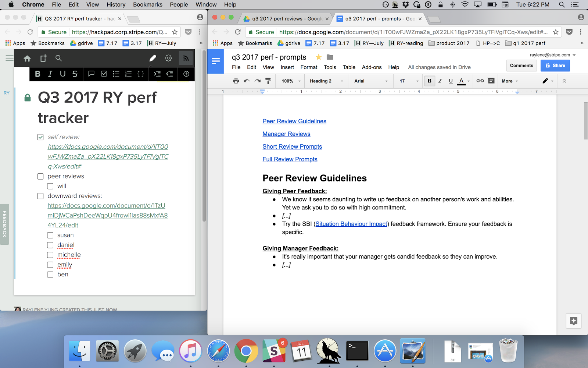This screenshot has height=368, width=588.
Task: Print the Google Doc
Action: click(236, 81)
